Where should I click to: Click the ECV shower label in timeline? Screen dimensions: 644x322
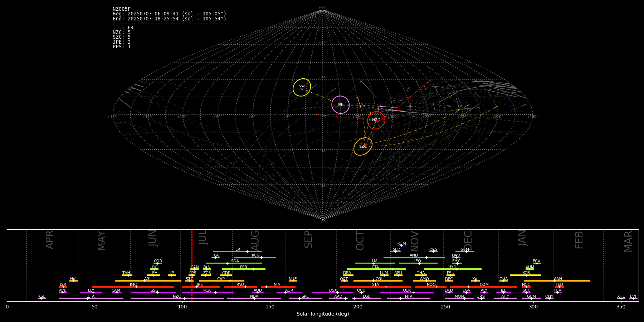536,261
